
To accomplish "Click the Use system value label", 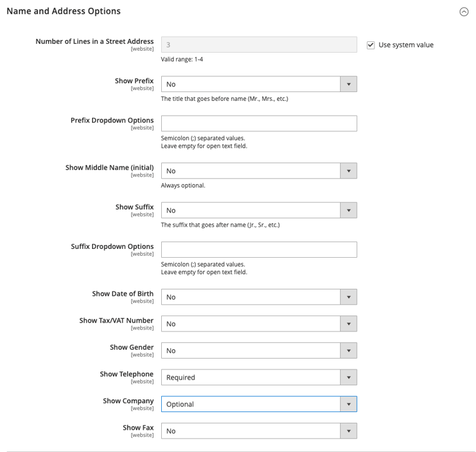I will [406, 45].
